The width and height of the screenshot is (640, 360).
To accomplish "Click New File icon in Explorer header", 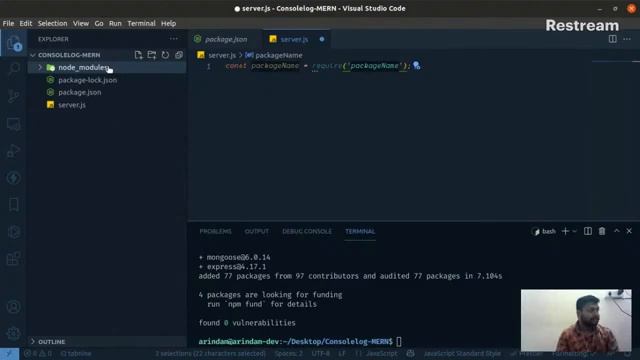I will (138, 55).
